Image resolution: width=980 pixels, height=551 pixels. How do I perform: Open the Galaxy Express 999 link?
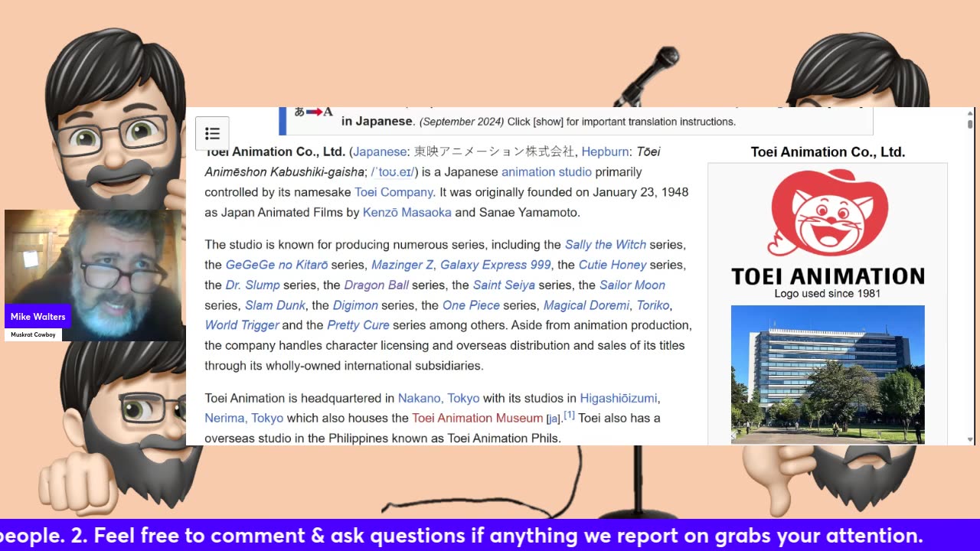(495, 265)
